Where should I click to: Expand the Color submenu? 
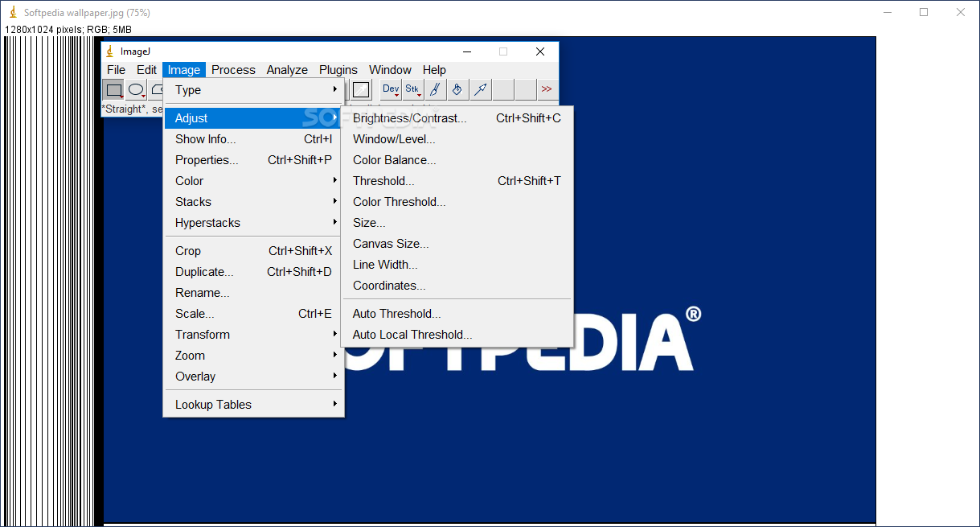coord(254,181)
